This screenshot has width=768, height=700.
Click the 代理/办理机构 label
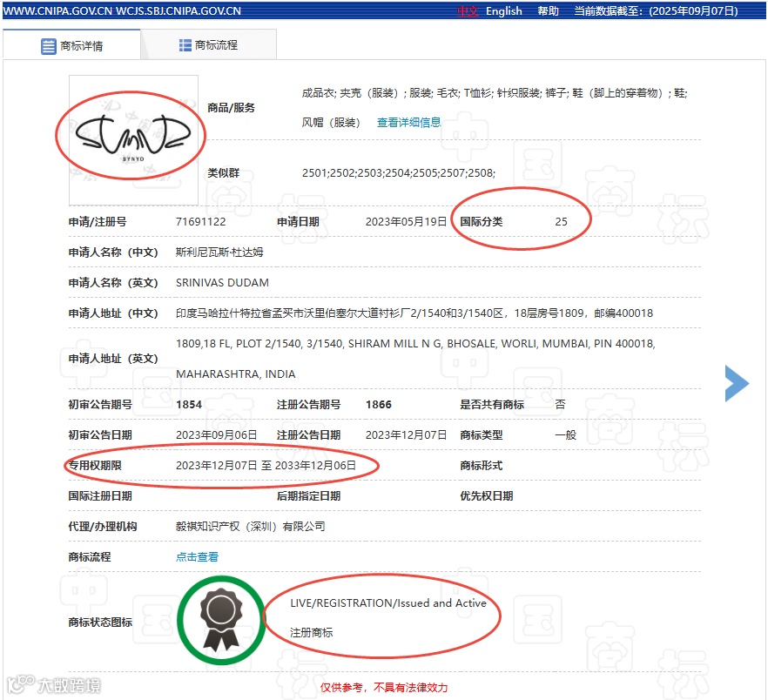[103, 527]
